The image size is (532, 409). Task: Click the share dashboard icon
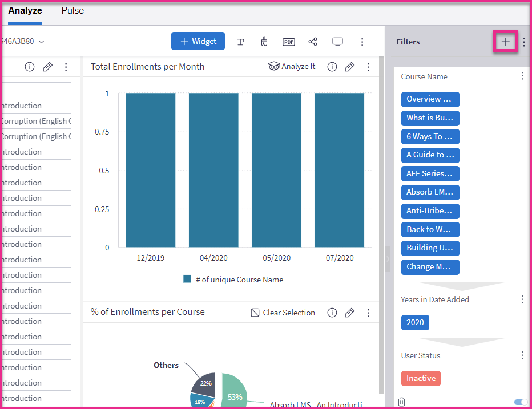[313, 42]
